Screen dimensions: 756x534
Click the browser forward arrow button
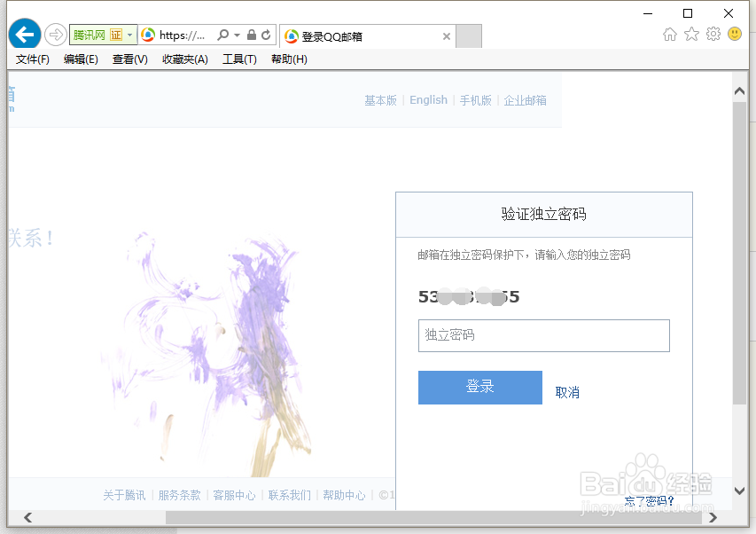click(56, 35)
